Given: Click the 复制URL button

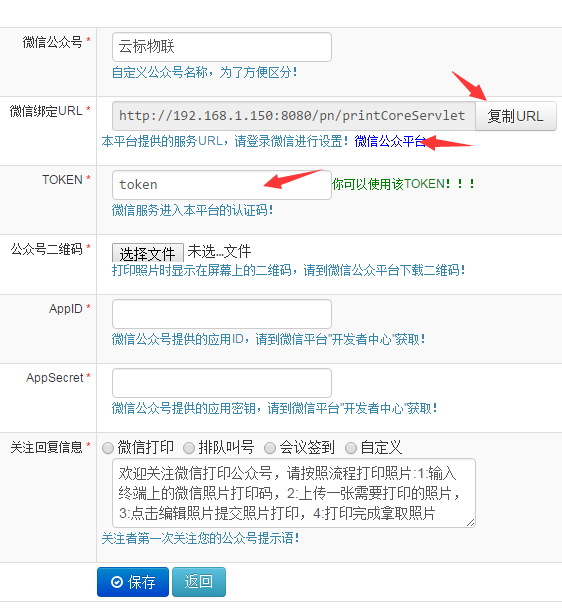Looking at the screenshot, I should click(x=515, y=116).
